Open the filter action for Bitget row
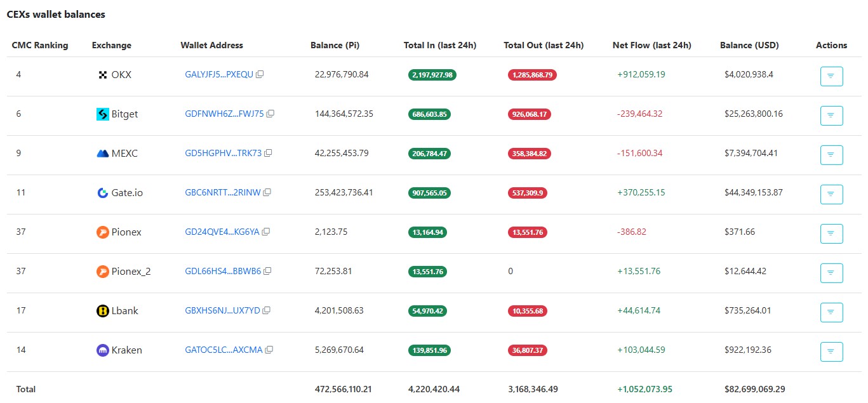Screen dimensions: 868x403 (x=831, y=116)
